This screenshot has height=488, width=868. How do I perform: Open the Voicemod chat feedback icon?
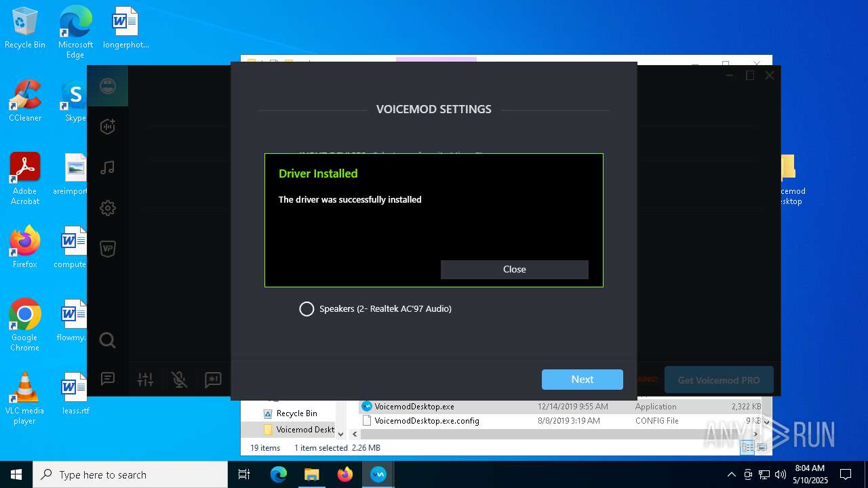click(x=107, y=379)
